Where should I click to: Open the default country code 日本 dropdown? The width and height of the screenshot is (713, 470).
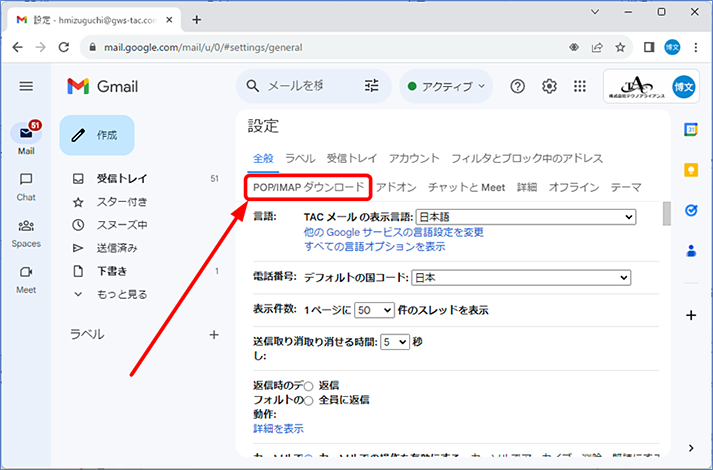pos(521,277)
